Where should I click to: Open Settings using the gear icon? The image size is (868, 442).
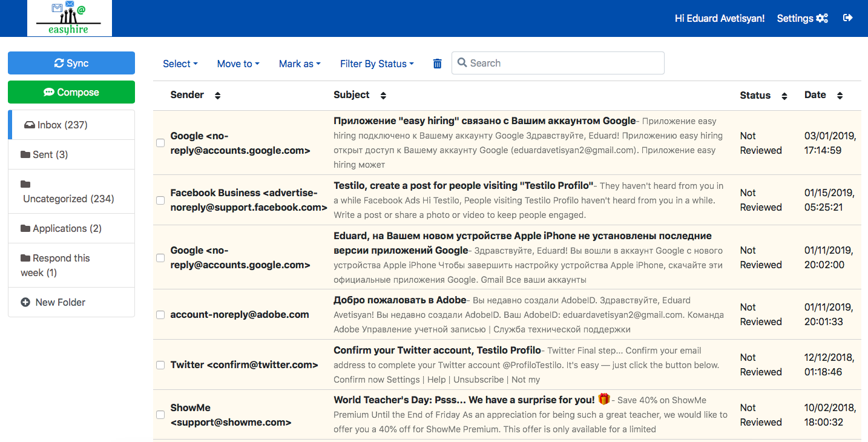coord(823,18)
